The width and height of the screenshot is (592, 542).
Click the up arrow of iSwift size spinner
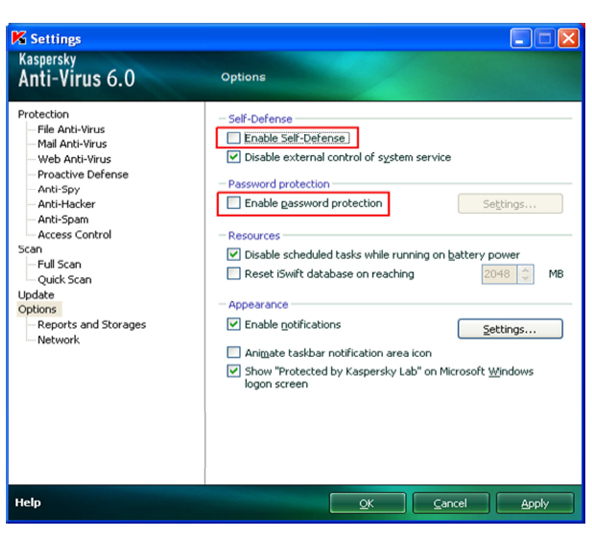(x=525, y=270)
